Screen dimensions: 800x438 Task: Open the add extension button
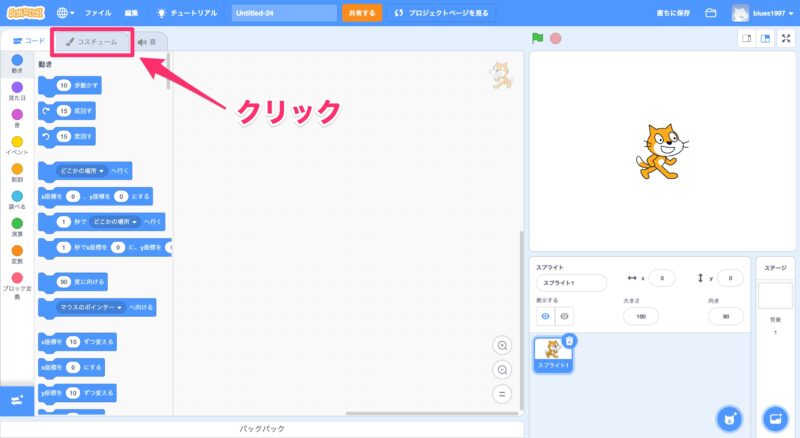pyautogui.click(x=17, y=400)
